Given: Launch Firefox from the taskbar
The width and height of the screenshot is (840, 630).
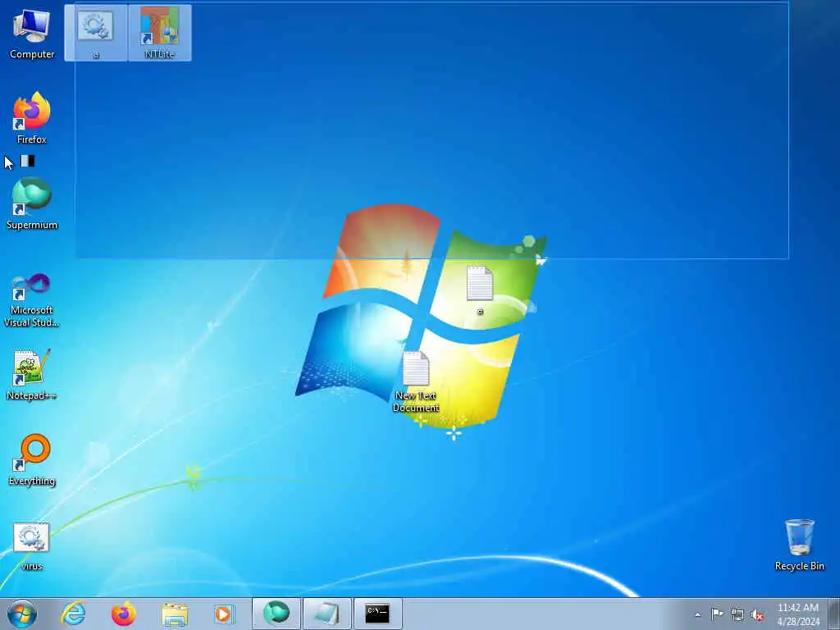Looking at the screenshot, I should pyautogui.click(x=124, y=614).
